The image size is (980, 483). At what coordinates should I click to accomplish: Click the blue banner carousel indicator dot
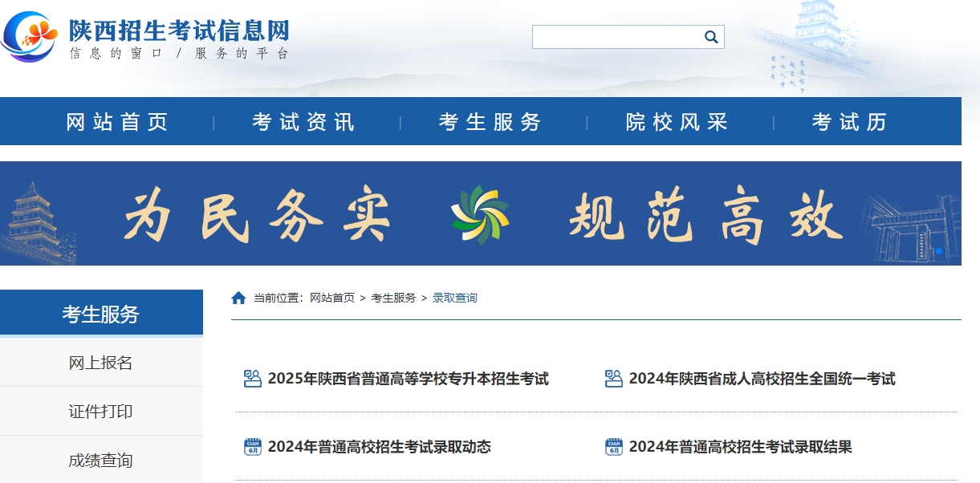(x=938, y=251)
